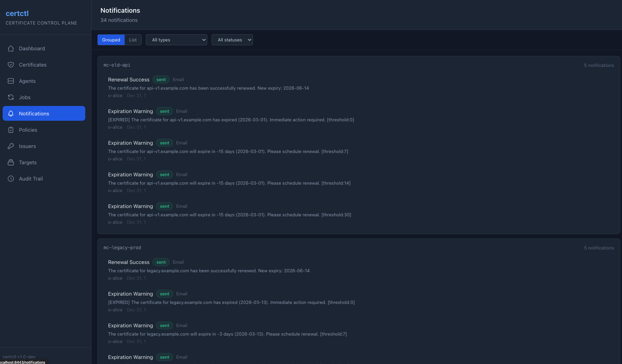The width and height of the screenshot is (622, 364).
Task: Click the Notifications bell icon
Action: click(x=11, y=114)
